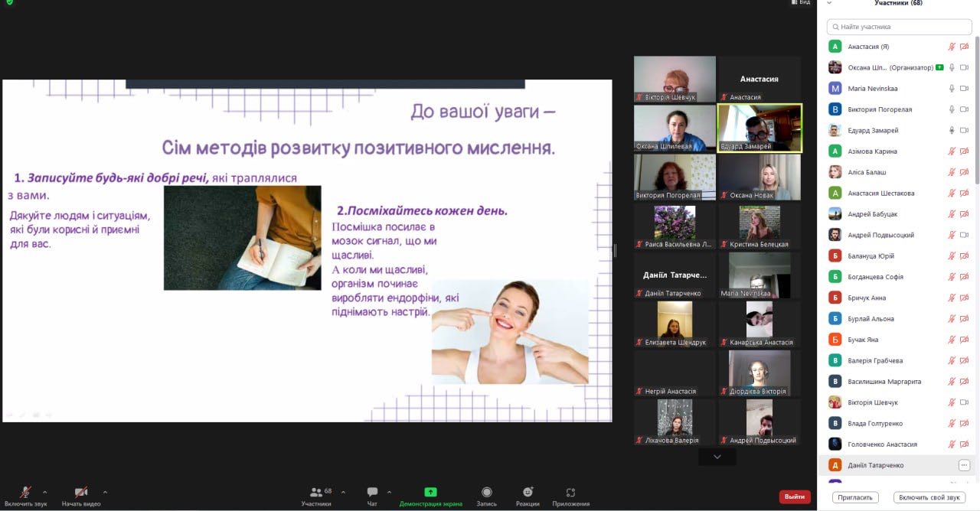Start video with the Начать видео camera icon
Screen dimensions: 980x511
81,492
